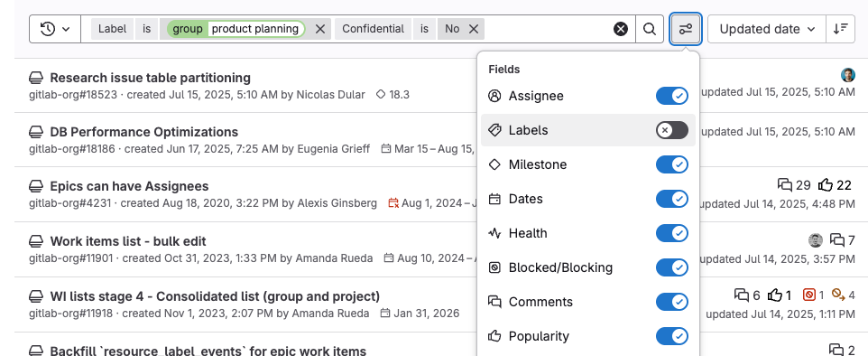Viewport: 868px width, 356px height.
Task: Click epic icon beside Research issue table partitioning
Action: (x=36, y=78)
